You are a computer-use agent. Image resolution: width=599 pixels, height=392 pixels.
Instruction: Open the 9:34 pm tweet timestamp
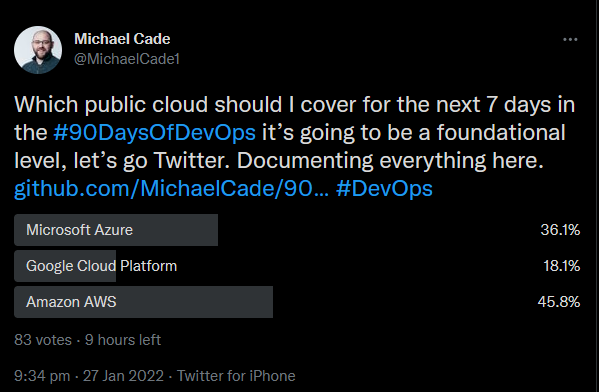coord(42,376)
